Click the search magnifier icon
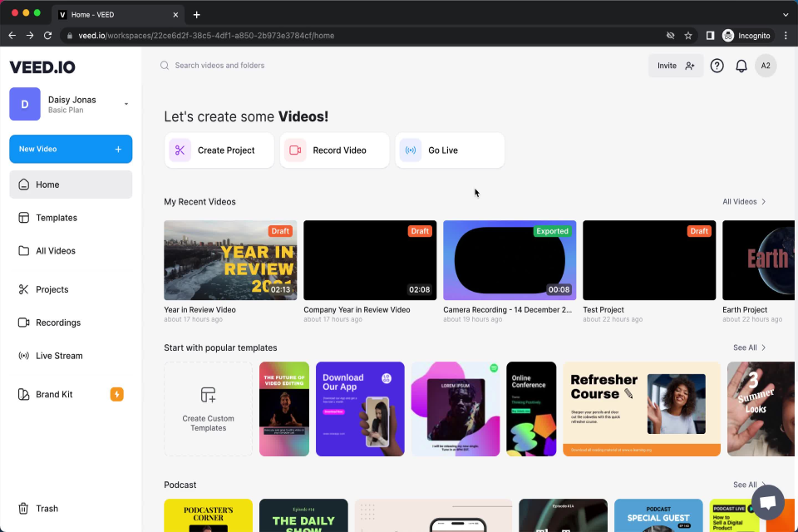The height and width of the screenshot is (532, 798). (165, 65)
